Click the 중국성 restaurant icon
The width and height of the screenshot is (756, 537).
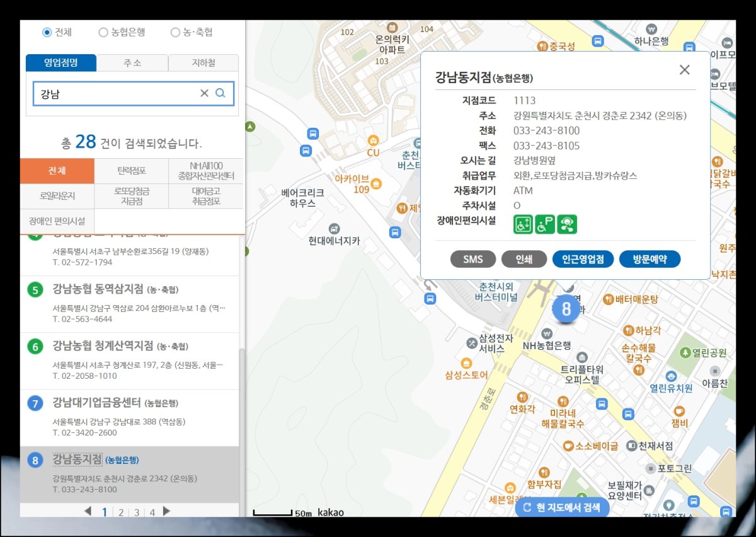tap(542, 46)
